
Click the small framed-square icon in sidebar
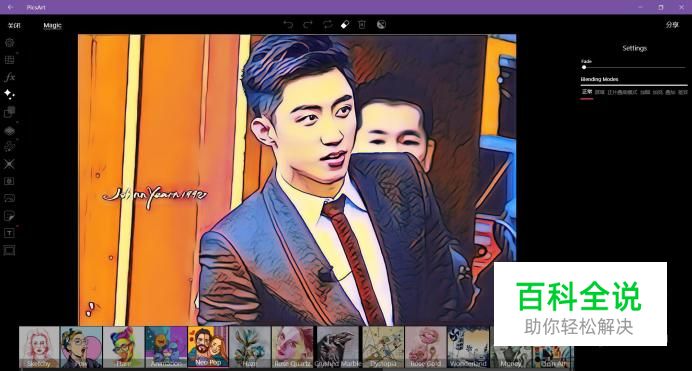tap(9, 181)
